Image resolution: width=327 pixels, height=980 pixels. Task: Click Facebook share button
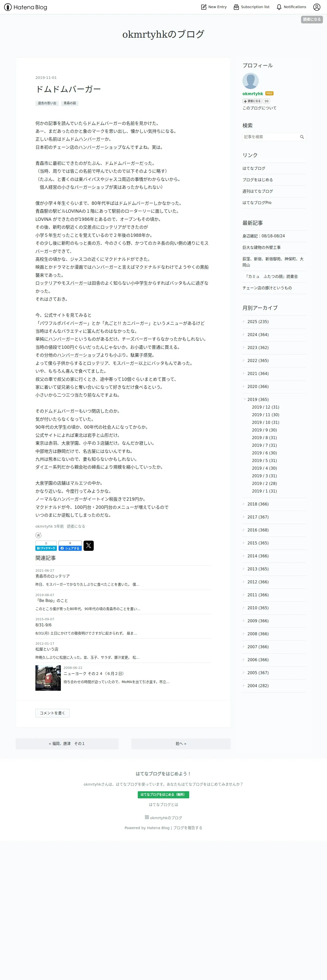click(x=70, y=545)
